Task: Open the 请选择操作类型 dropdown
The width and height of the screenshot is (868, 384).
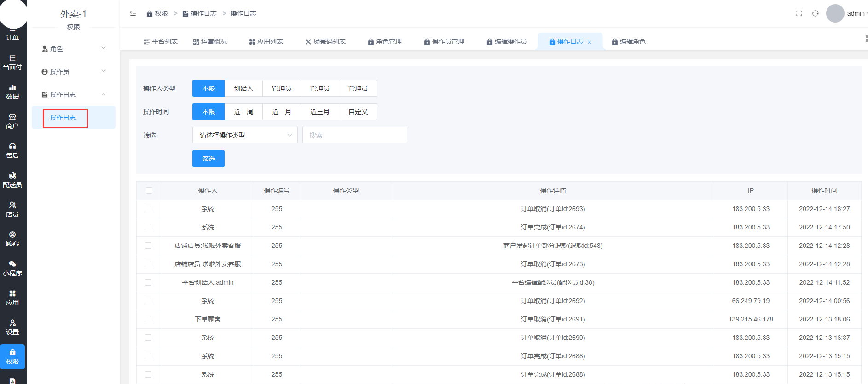Action: pyautogui.click(x=245, y=135)
